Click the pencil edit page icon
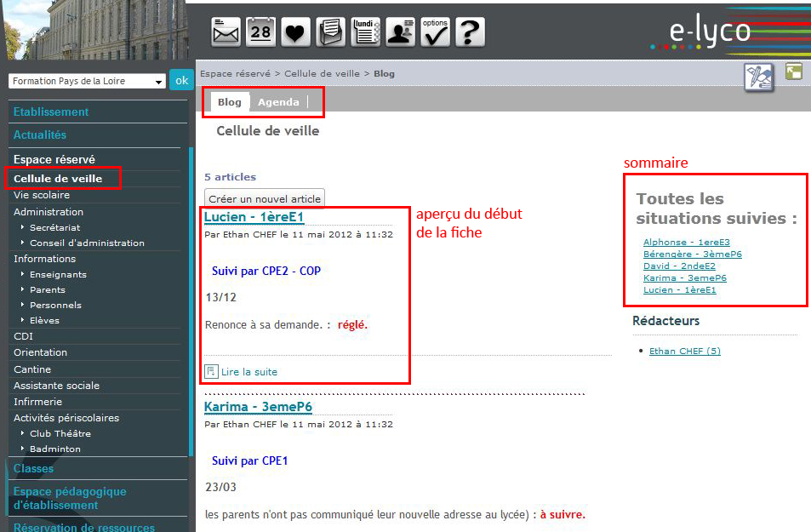 [x=758, y=77]
